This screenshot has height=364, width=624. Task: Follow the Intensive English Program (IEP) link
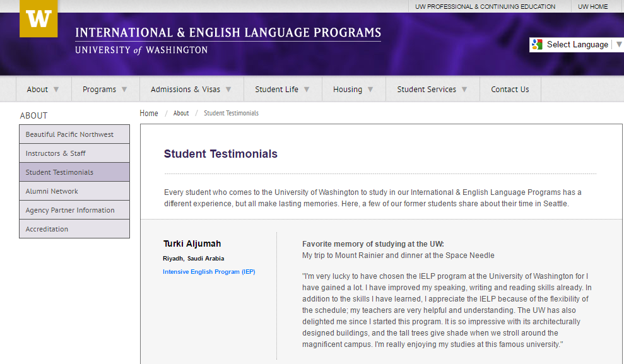[x=209, y=272]
